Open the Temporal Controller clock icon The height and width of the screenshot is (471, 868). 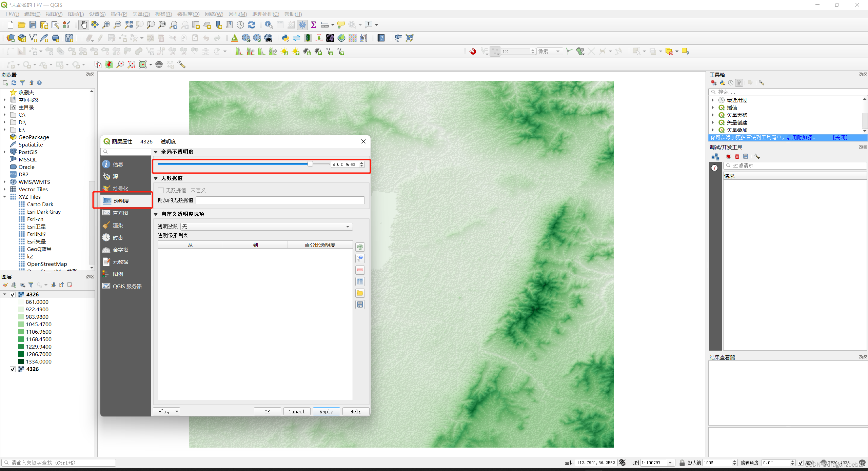coord(240,24)
